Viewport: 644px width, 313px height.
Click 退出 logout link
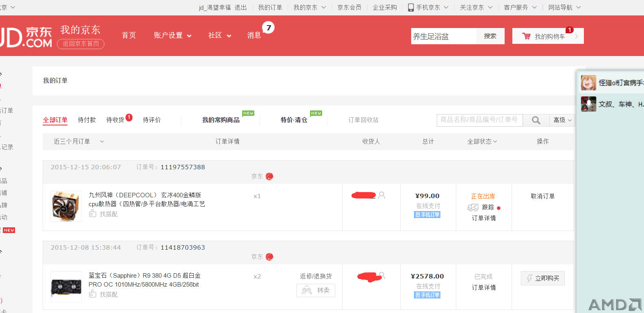pyautogui.click(x=241, y=7)
